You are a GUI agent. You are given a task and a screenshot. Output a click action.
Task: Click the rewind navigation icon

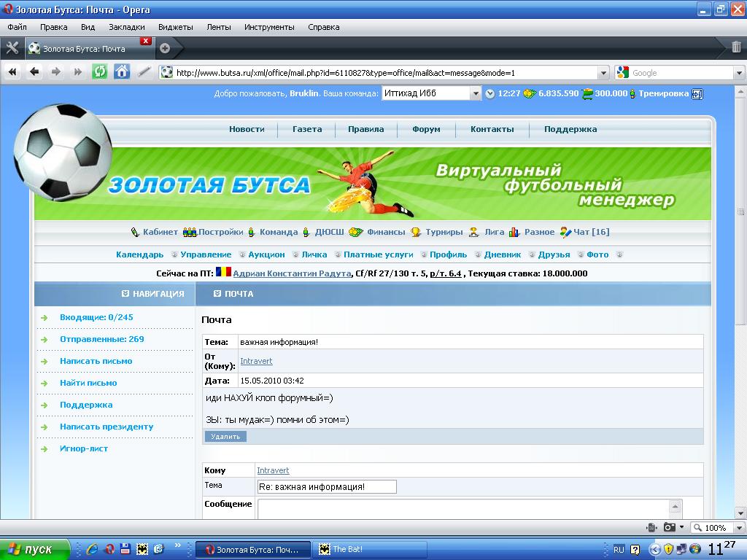12,71
